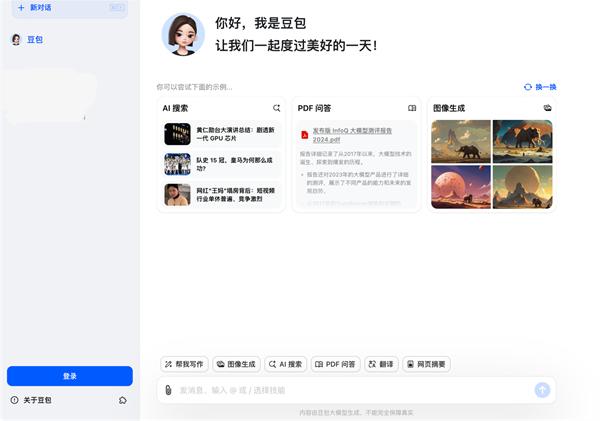This screenshot has height=421, width=600.
Task: Click the PDF 问答 card book icon
Action: [412, 108]
